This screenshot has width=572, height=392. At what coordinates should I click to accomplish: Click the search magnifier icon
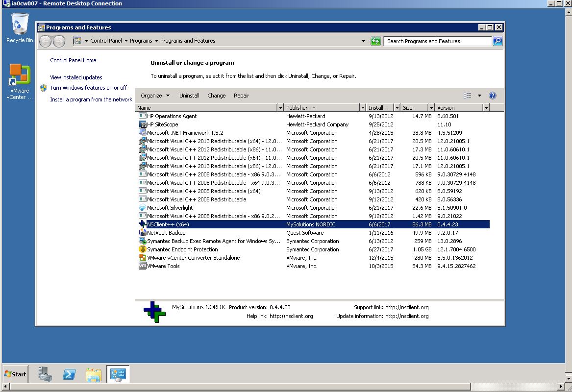tap(497, 41)
